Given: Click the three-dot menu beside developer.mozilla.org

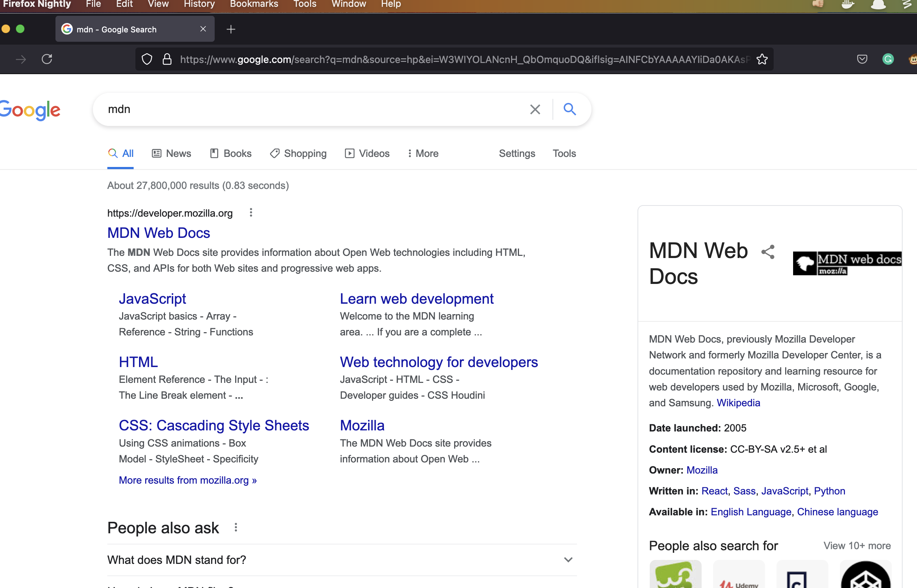Looking at the screenshot, I should [x=251, y=213].
